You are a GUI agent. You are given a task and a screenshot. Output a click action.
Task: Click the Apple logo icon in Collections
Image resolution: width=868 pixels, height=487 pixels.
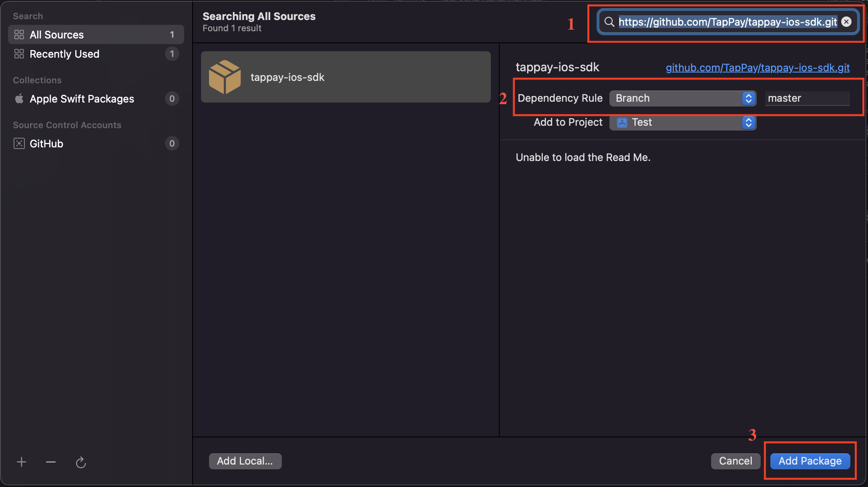click(x=19, y=99)
